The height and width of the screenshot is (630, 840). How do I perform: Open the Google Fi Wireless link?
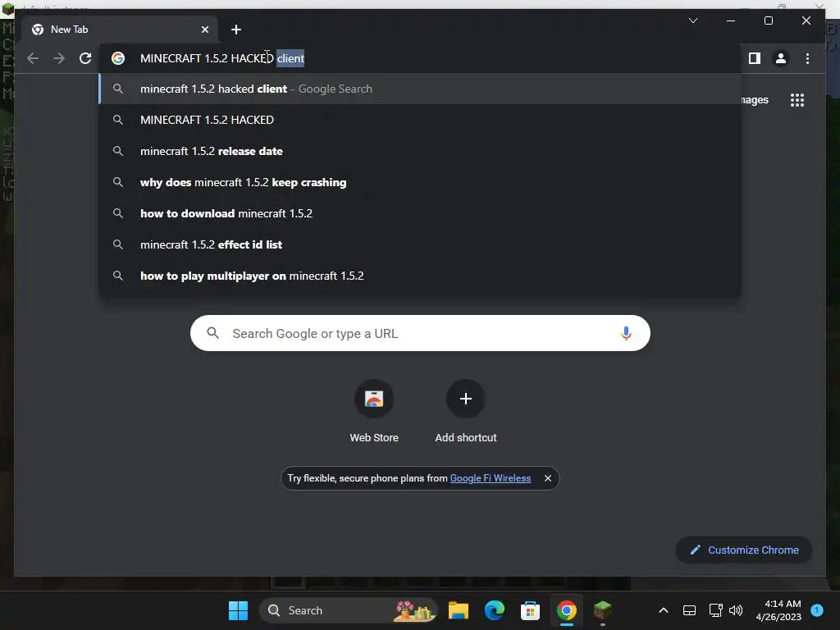(491, 478)
